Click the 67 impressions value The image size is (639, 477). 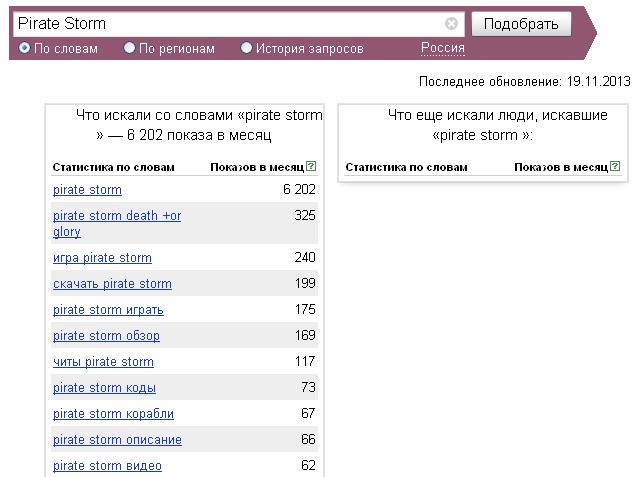coord(308,413)
